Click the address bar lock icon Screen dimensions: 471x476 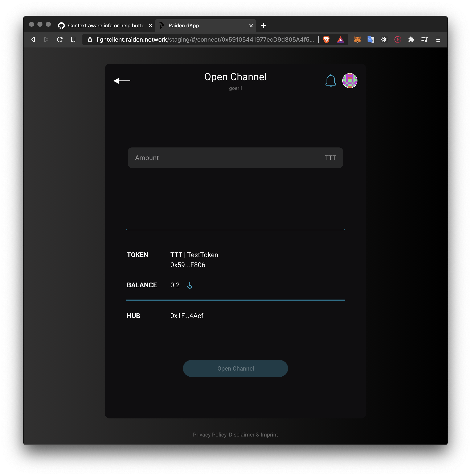click(x=90, y=39)
